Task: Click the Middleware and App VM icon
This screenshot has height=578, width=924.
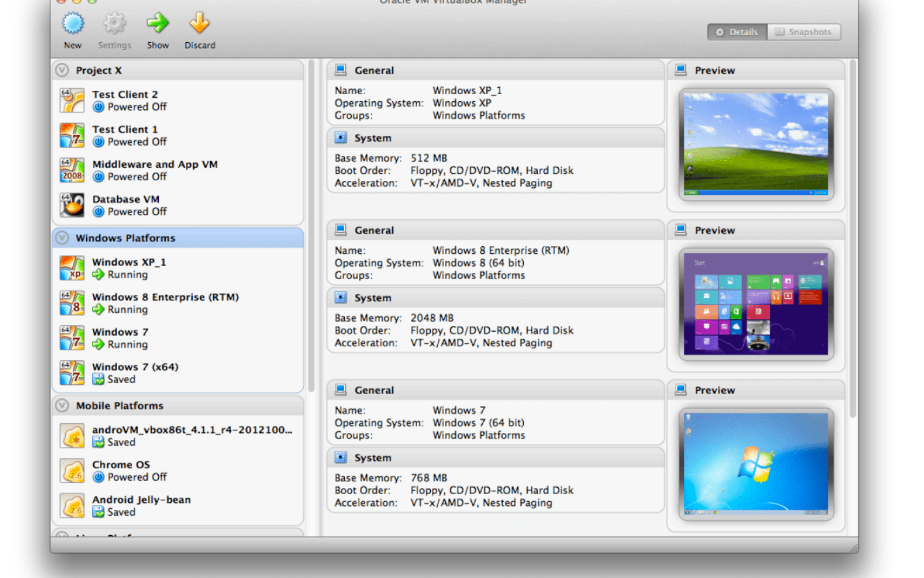Action: (72, 171)
